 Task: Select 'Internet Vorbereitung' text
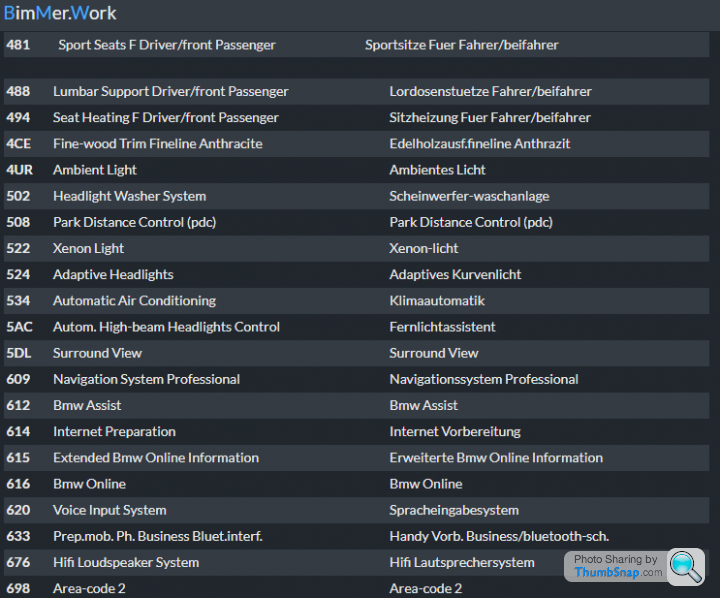(455, 432)
